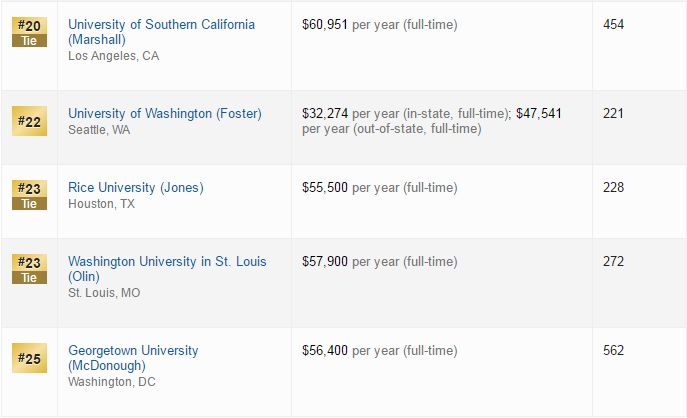Select the $56,400 Georgetown tuition figure
Screen dimensions: 687x418
[x=325, y=351]
